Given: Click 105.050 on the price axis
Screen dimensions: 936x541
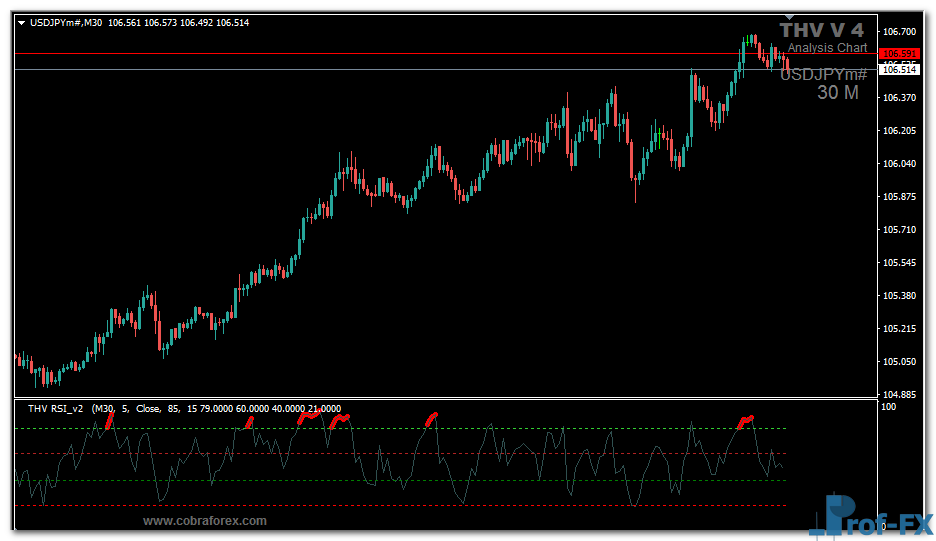Looking at the screenshot, I should (x=900, y=362).
